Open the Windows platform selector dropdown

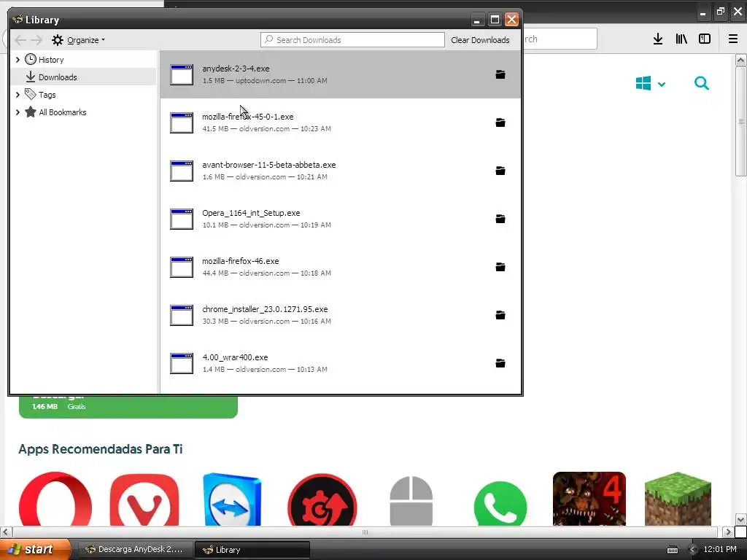650,84
